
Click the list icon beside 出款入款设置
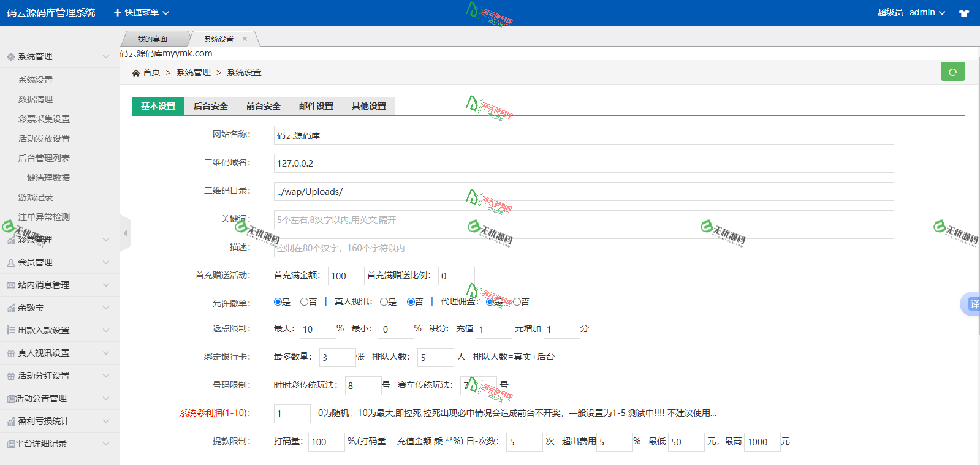tap(10, 330)
